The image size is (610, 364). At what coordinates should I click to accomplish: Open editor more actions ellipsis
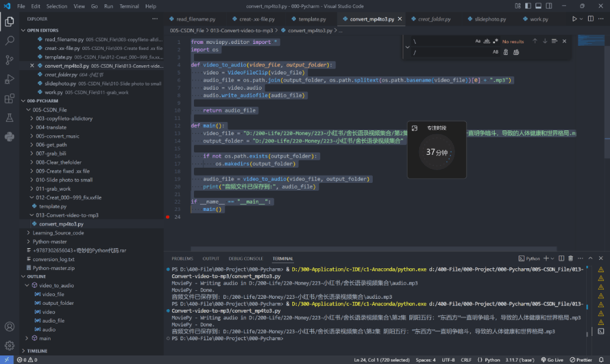(x=601, y=19)
